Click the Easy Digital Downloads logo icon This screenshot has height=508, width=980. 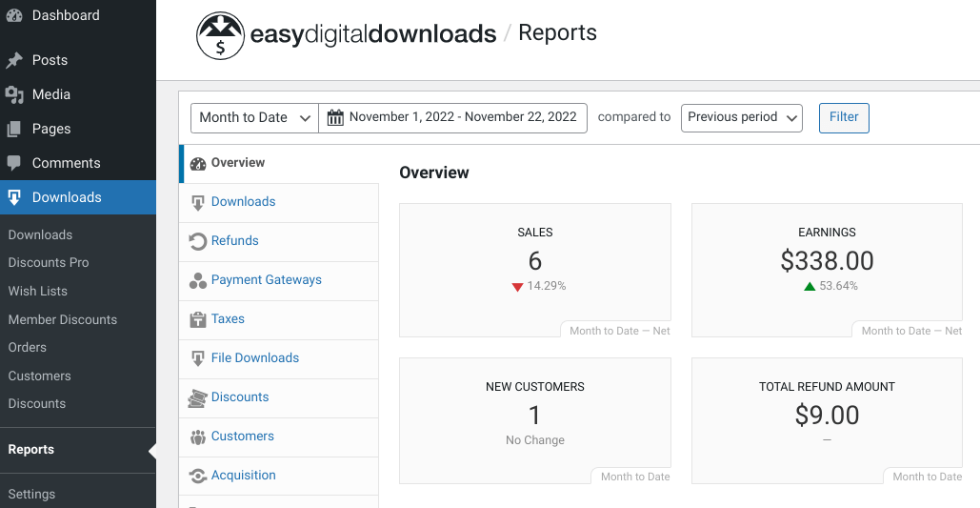pyautogui.click(x=220, y=36)
